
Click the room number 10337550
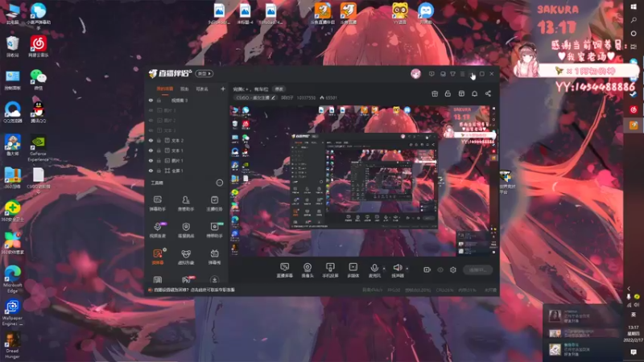306,97
